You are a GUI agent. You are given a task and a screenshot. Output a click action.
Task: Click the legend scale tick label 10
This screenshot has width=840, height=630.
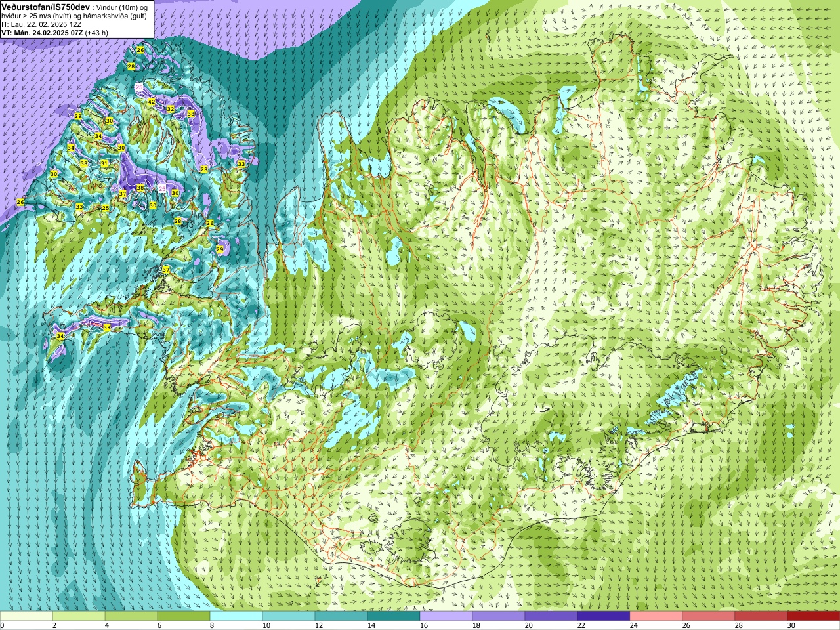tap(266, 625)
